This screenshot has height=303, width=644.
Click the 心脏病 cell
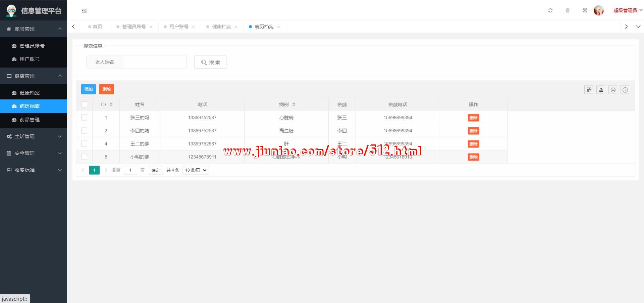[x=286, y=118]
